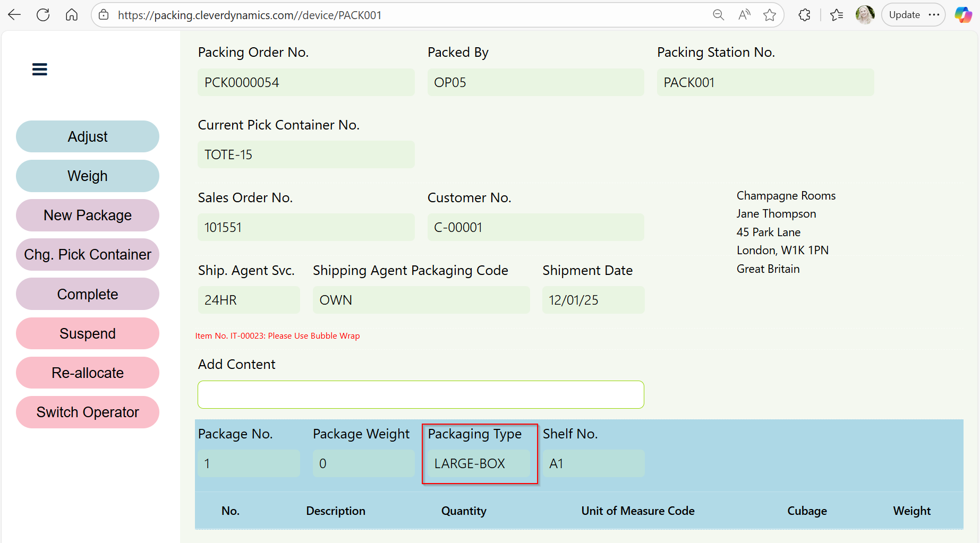This screenshot has width=980, height=543.
Task: Click the user profile avatar
Action: [x=865, y=15]
